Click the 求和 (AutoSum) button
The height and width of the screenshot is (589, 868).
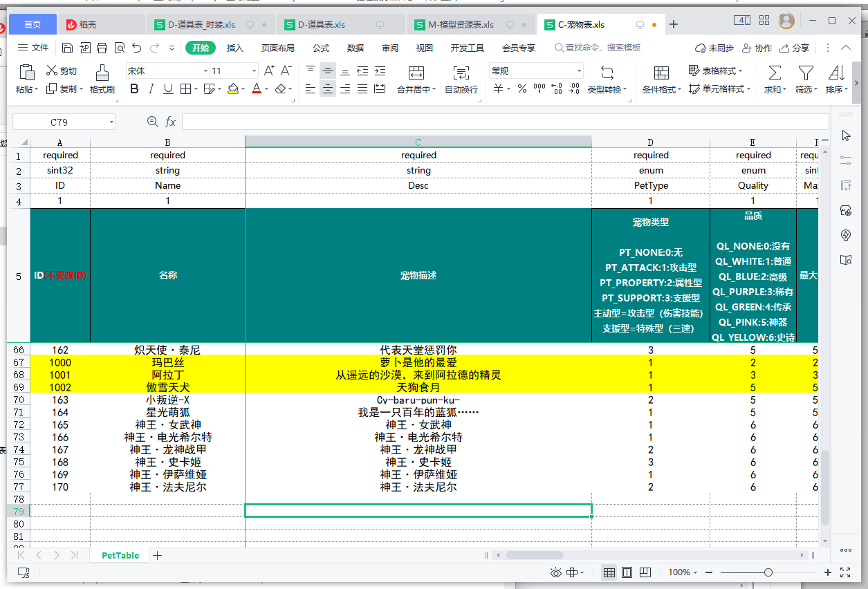(x=775, y=80)
